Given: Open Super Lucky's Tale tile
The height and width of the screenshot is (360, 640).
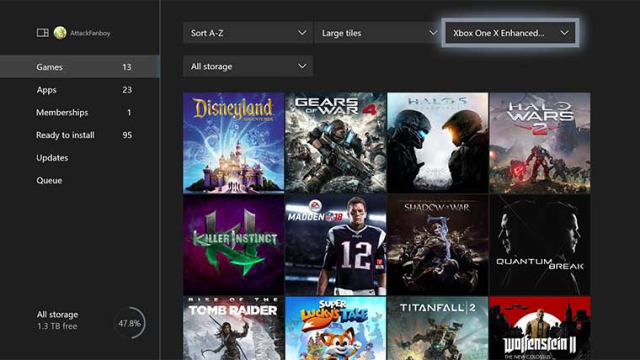Looking at the screenshot, I should tap(336, 328).
